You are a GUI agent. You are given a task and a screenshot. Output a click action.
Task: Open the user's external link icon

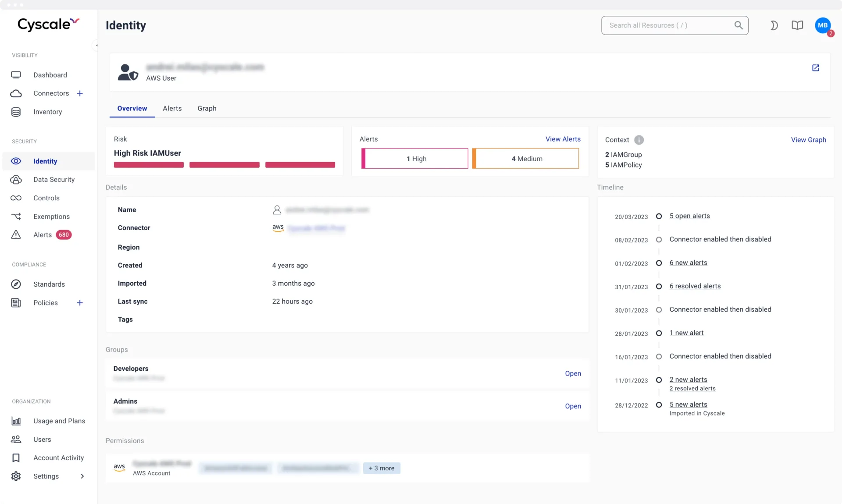(816, 68)
